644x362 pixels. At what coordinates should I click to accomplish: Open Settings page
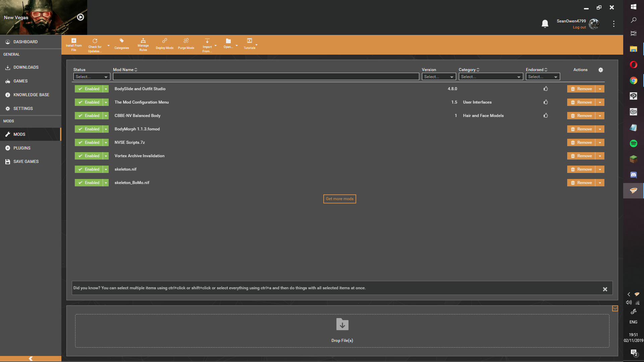(x=31, y=109)
